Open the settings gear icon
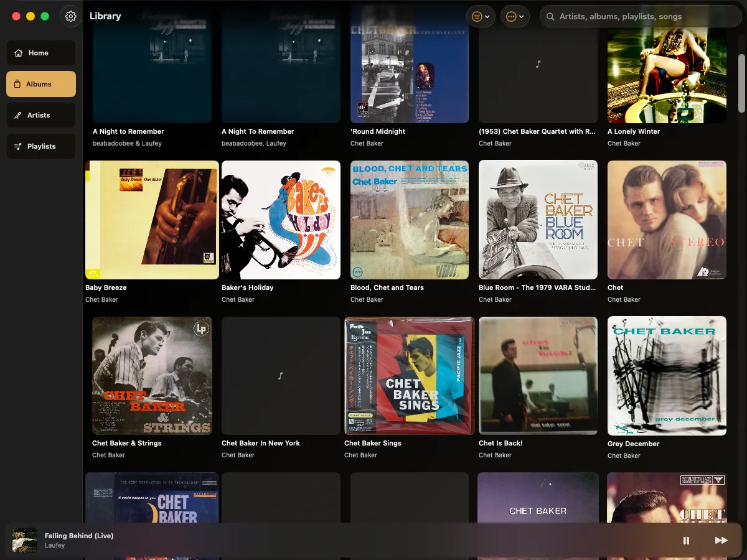747x560 pixels. click(71, 17)
